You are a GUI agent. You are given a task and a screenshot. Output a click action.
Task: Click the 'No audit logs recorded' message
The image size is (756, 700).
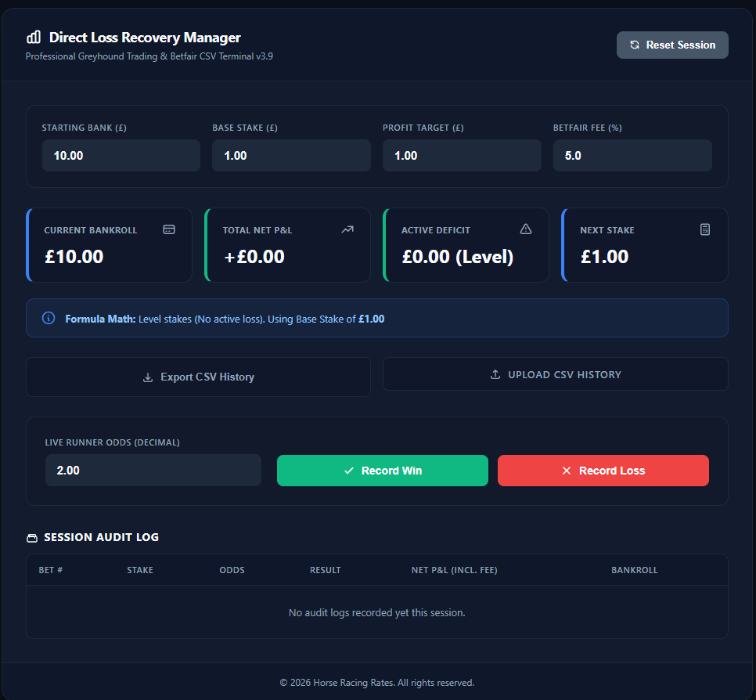(x=377, y=612)
